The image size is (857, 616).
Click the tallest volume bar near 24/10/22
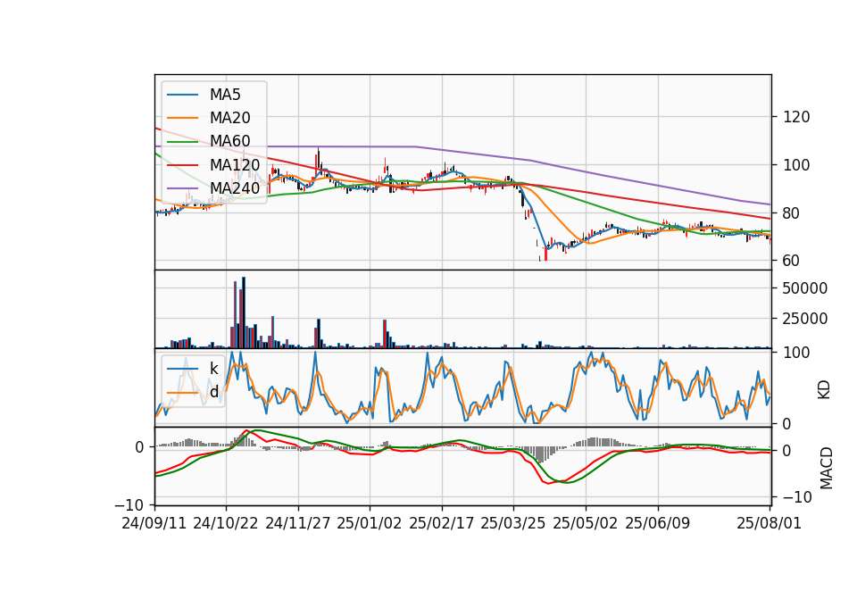point(244,312)
